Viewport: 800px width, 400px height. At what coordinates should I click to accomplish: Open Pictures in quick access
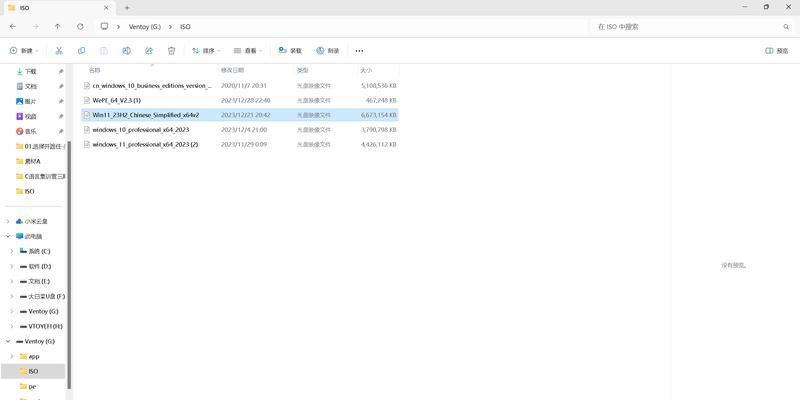point(33,101)
